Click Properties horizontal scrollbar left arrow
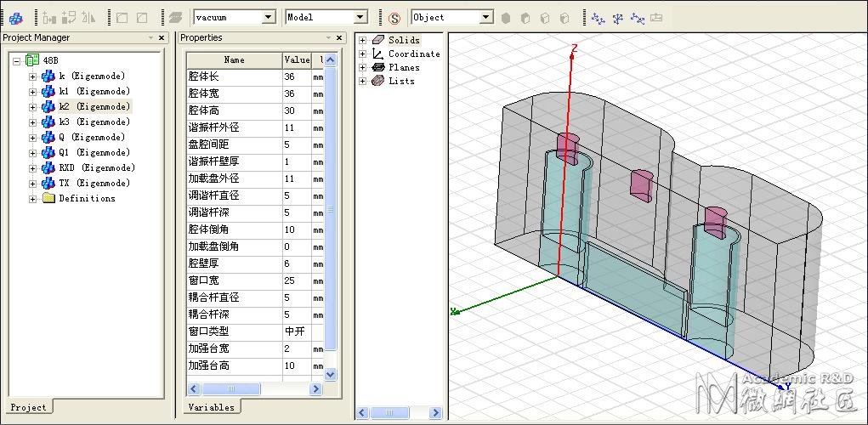The image size is (868, 425). (x=194, y=389)
